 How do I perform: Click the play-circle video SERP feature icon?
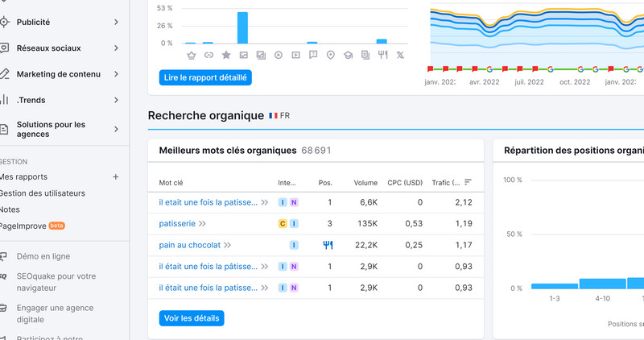tap(279, 55)
